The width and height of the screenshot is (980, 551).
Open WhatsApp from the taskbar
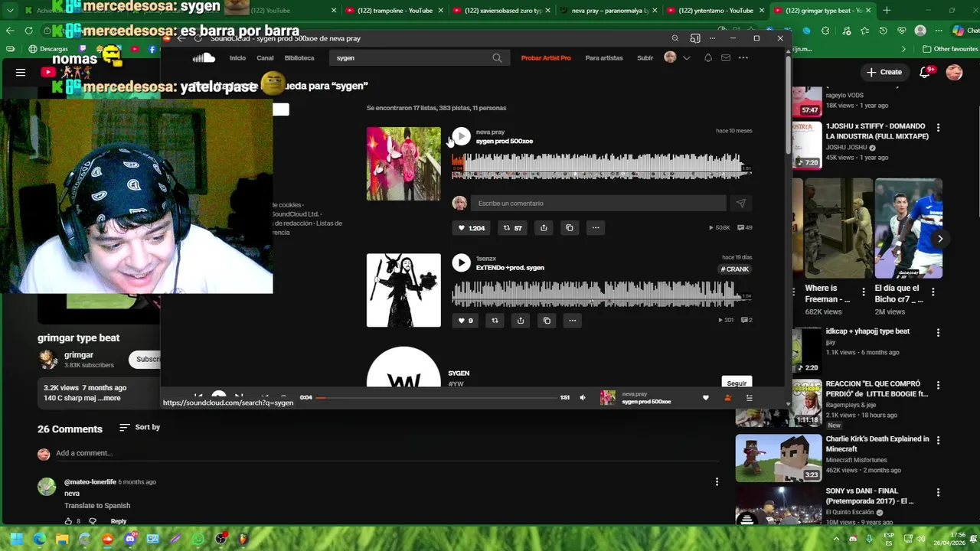[198, 539]
